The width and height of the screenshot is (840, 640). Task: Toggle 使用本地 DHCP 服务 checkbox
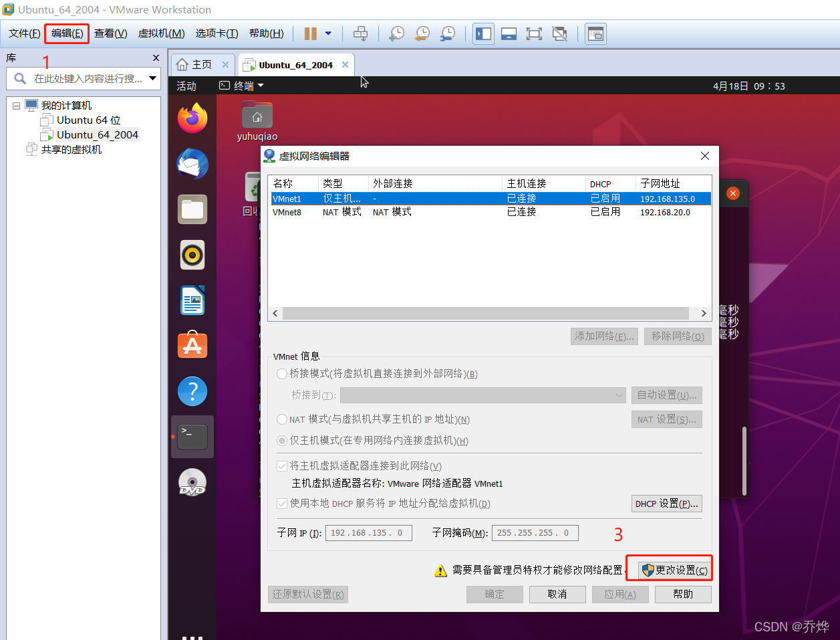click(x=282, y=504)
